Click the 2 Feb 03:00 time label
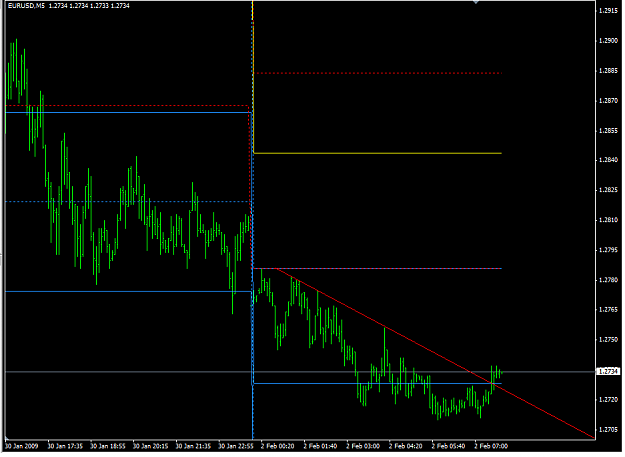The width and height of the screenshot is (625, 457). point(363,446)
